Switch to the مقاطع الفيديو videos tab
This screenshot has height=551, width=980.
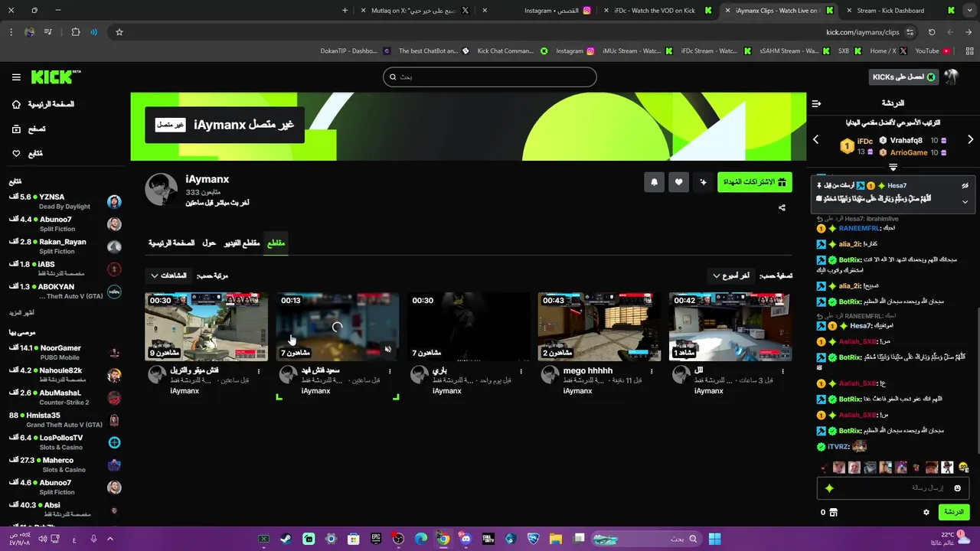point(241,243)
